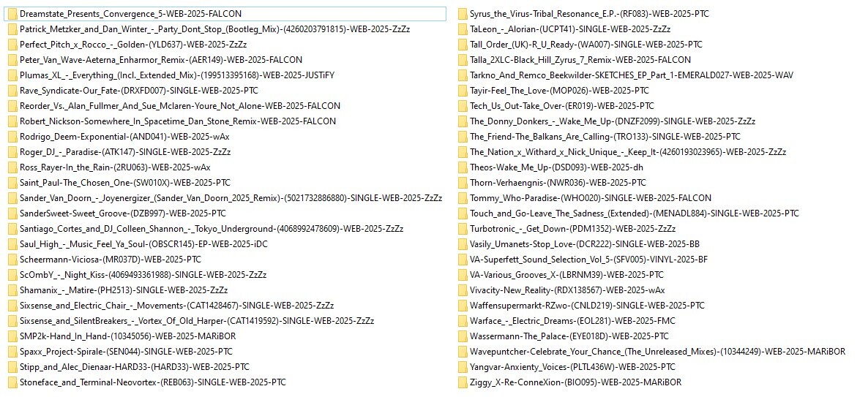Select SMP2k-Hand_In_Hand folder name
868x397 pixels.
click(x=127, y=336)
